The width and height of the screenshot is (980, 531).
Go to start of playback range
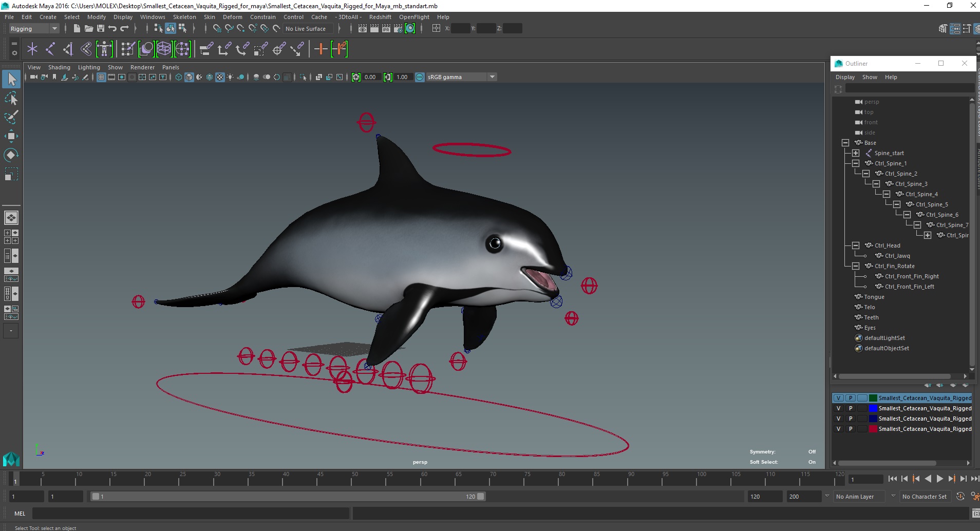[892, 479]
